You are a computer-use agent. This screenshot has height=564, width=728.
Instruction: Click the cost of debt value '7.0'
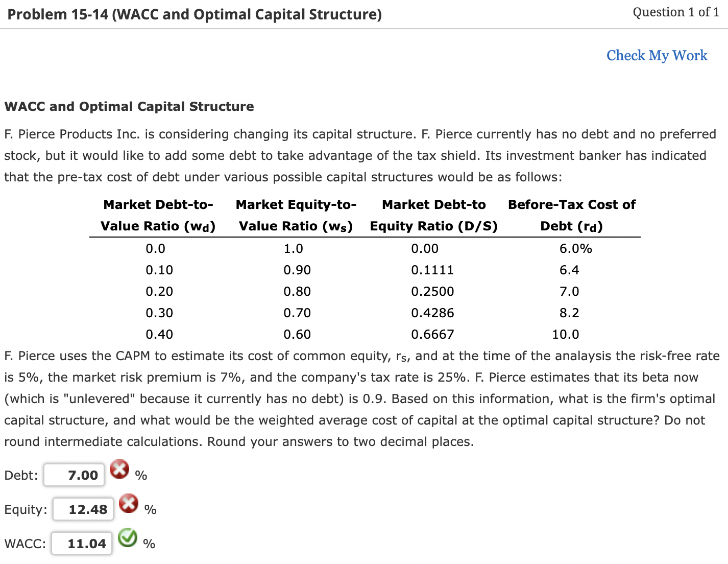click(x=569, y=292)
